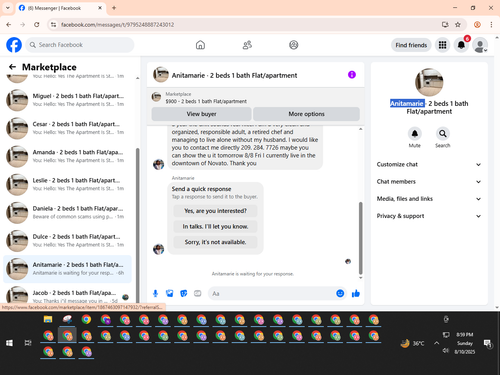
Task: Attach a file with the photo icon
Action: click(170, 293)
